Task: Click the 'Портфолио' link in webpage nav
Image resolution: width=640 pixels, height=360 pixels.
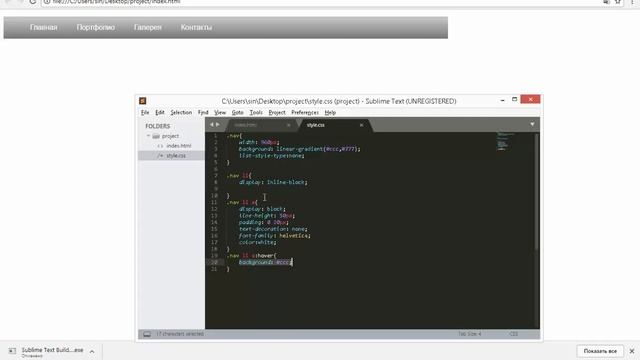Action: coord(96,27)
